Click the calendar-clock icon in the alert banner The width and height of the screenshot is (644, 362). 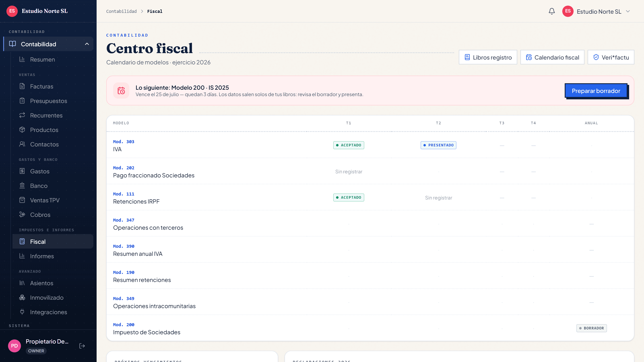[121, 91]
